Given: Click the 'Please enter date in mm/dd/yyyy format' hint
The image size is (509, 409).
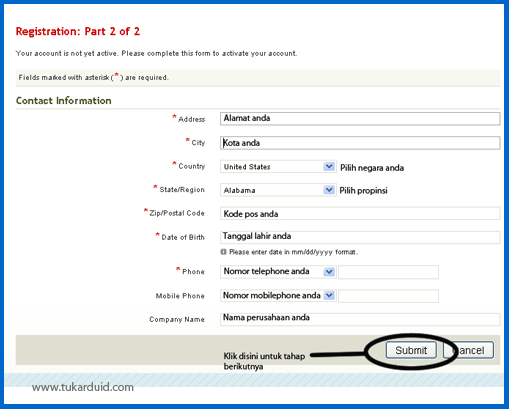Looking at the screenshot, I should pos(293,252).
